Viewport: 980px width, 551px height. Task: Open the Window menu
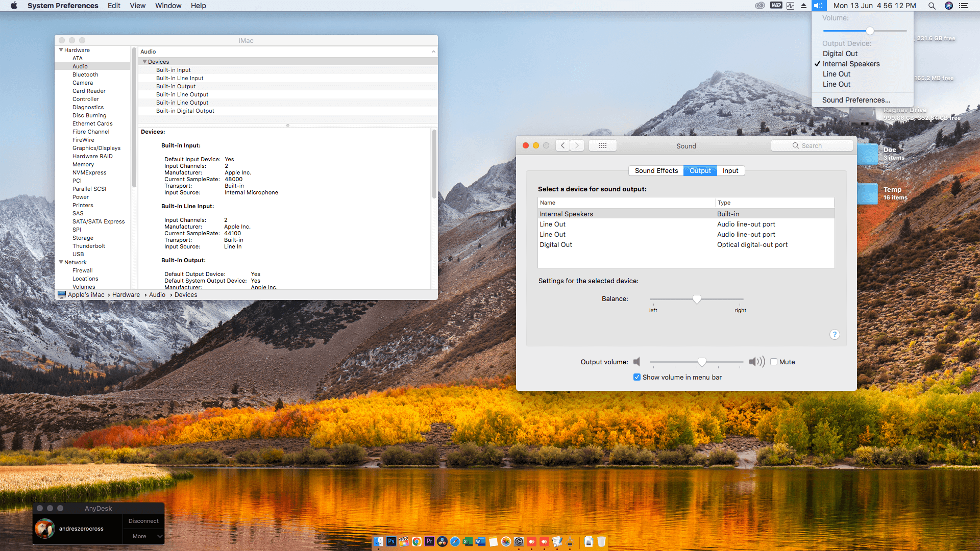[168, 6]
